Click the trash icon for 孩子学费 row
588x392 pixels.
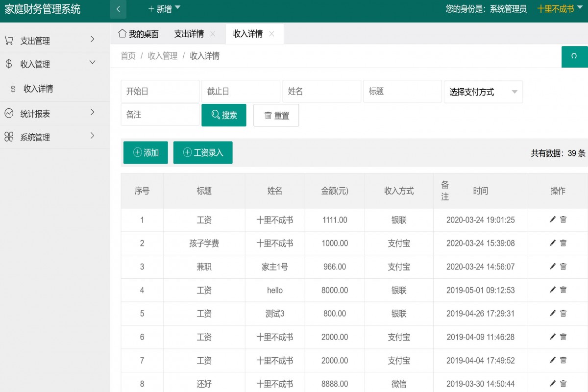pyautogui.click(x=563, y=243)
